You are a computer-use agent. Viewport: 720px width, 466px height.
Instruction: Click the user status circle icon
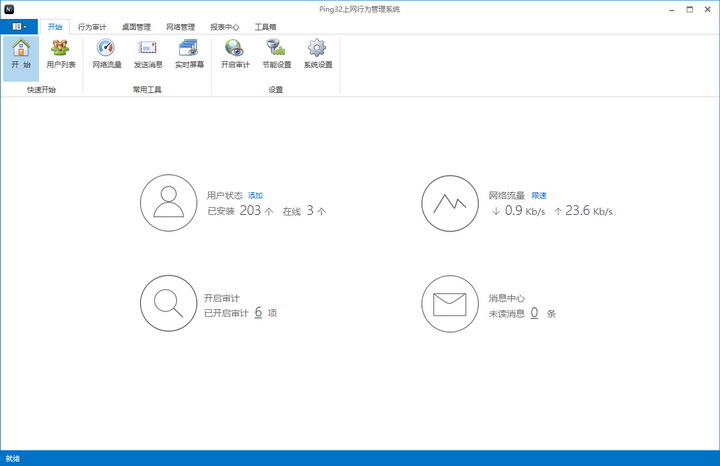click(x=169, y=202)
